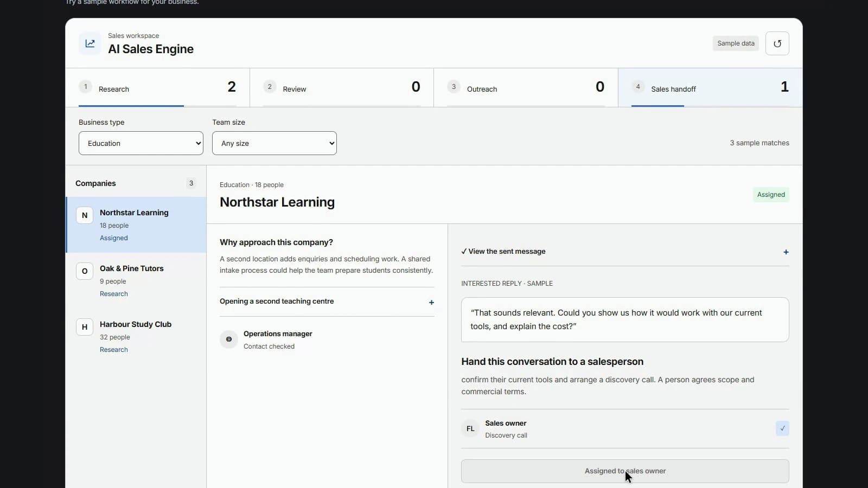Click the 'Education · 18 people' subtitle
Screen dimensions: 868x488
[252, 185]
